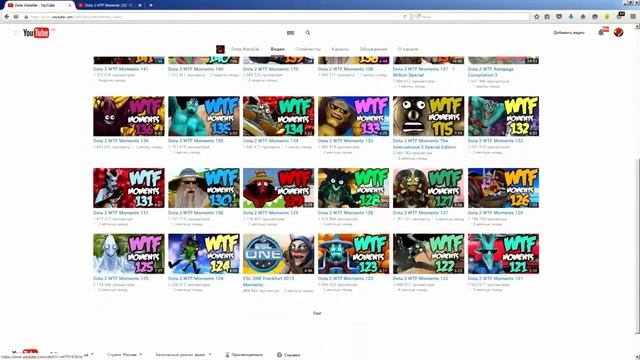640x360 pixels.
Task: Expand the Безопасный режим: выкл. dropdown
Action: (x=183, y=355)
